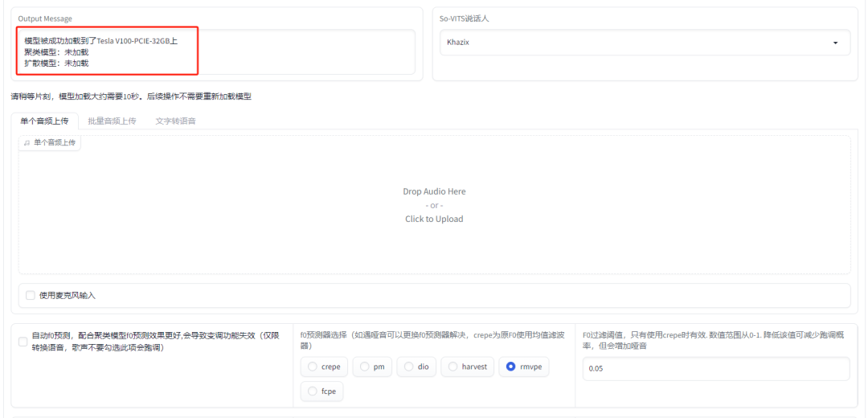Switch to the 批量音频上传 tab
Viewport: 868px width, 418px height.
(112, 121)
